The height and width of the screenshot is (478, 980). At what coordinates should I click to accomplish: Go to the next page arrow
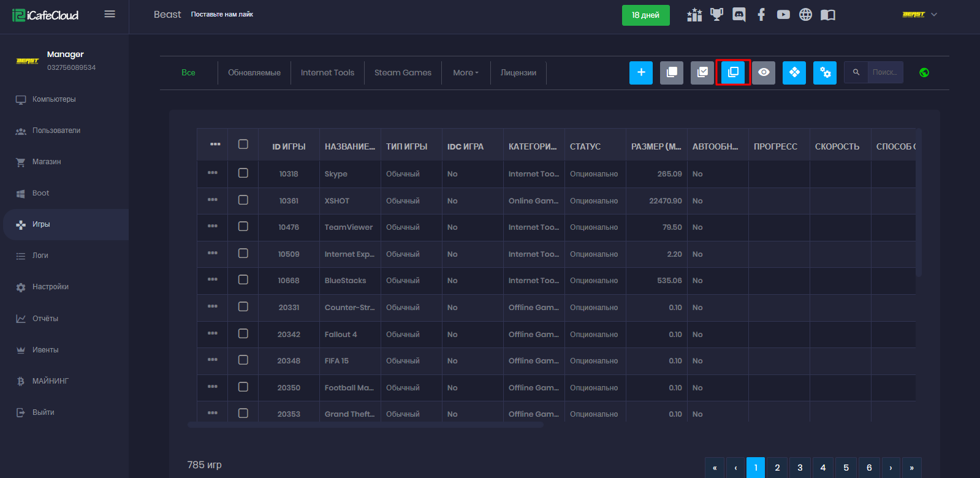coord(891,468)
